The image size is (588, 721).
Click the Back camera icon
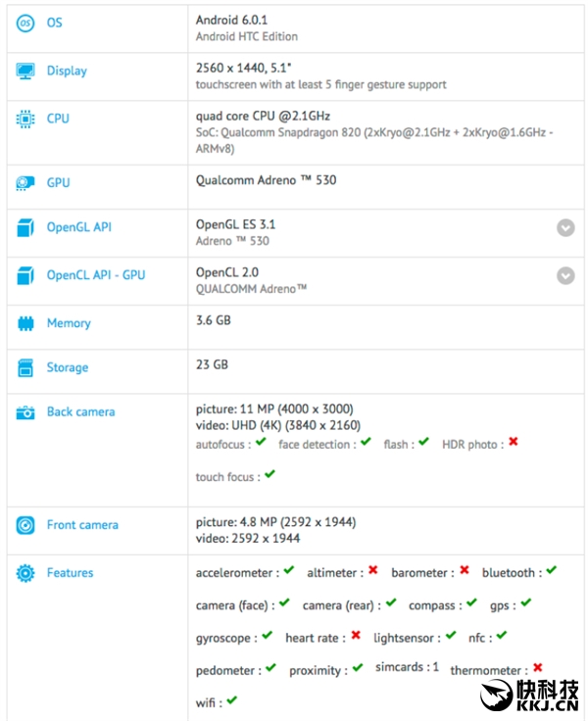click(x=25, y=412)
